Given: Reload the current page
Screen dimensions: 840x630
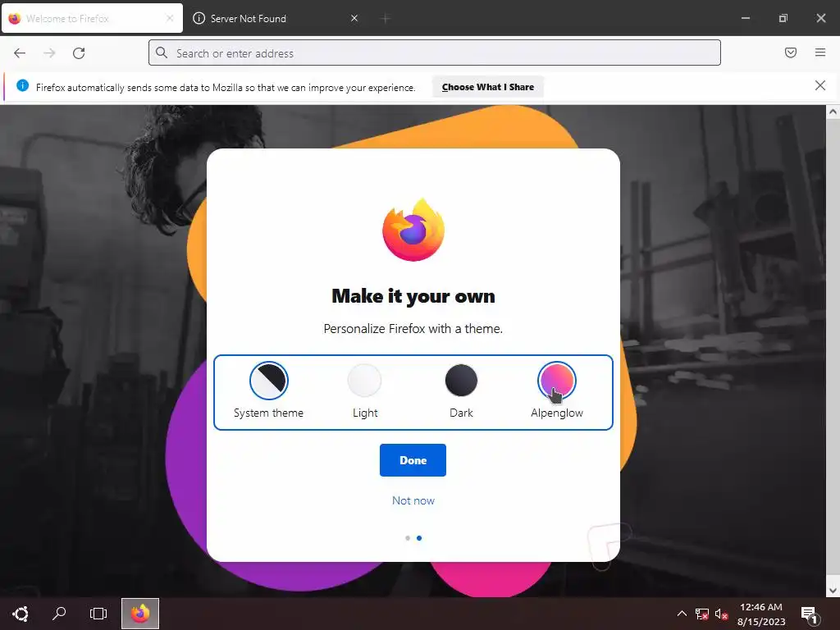Looking at the screenshot, I should coord(79,53).
